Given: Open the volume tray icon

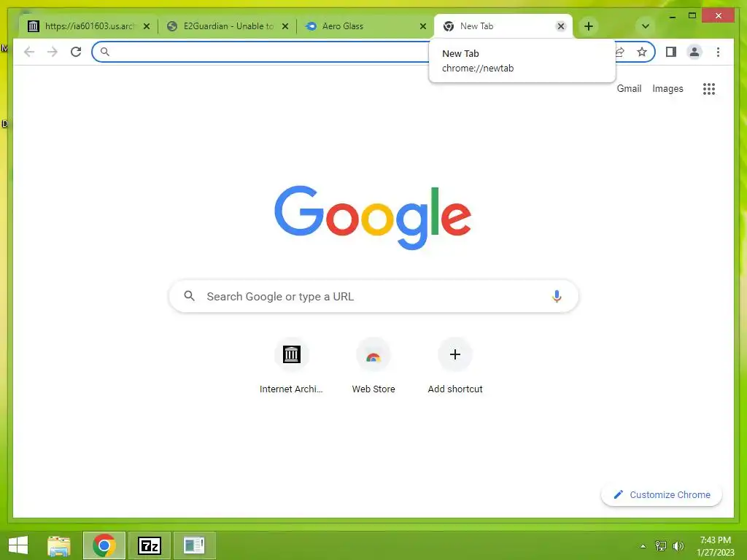Looking at the screenshot, I should (678, 546).
